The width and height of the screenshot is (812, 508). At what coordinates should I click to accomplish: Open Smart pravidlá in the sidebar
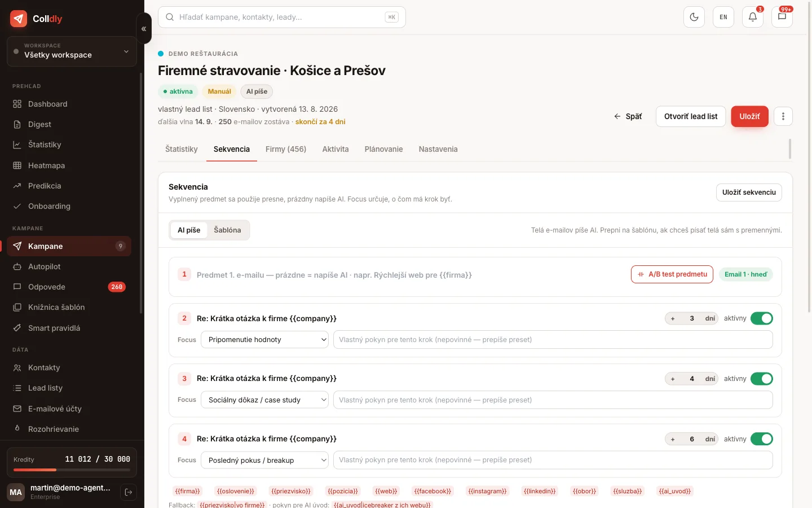[69, 328]
